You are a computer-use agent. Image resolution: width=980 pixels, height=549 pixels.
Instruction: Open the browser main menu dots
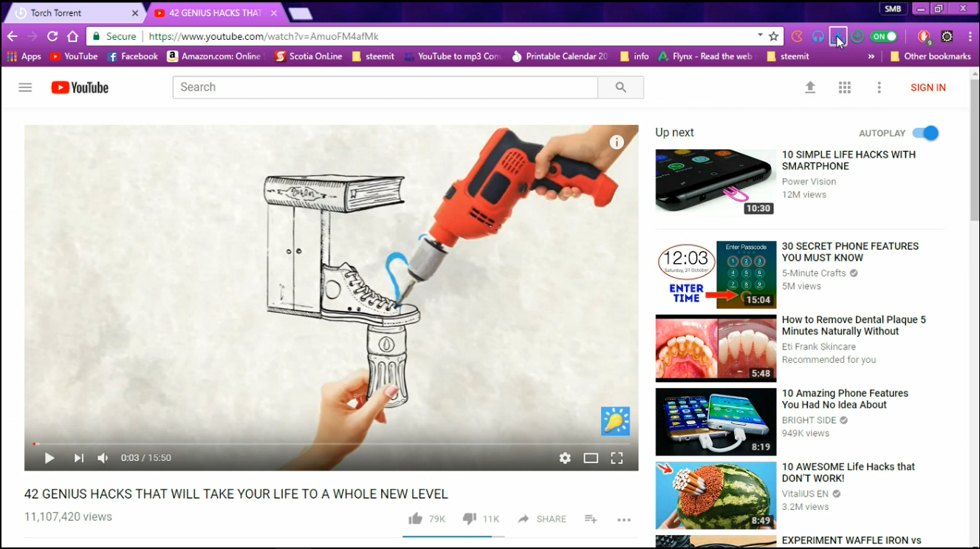[970, 36]
